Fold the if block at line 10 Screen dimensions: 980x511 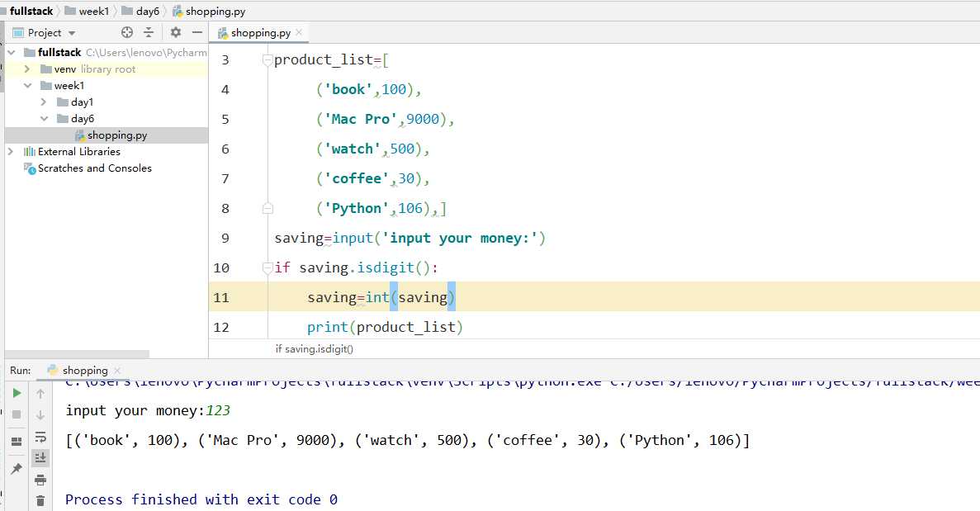point(267,268)
